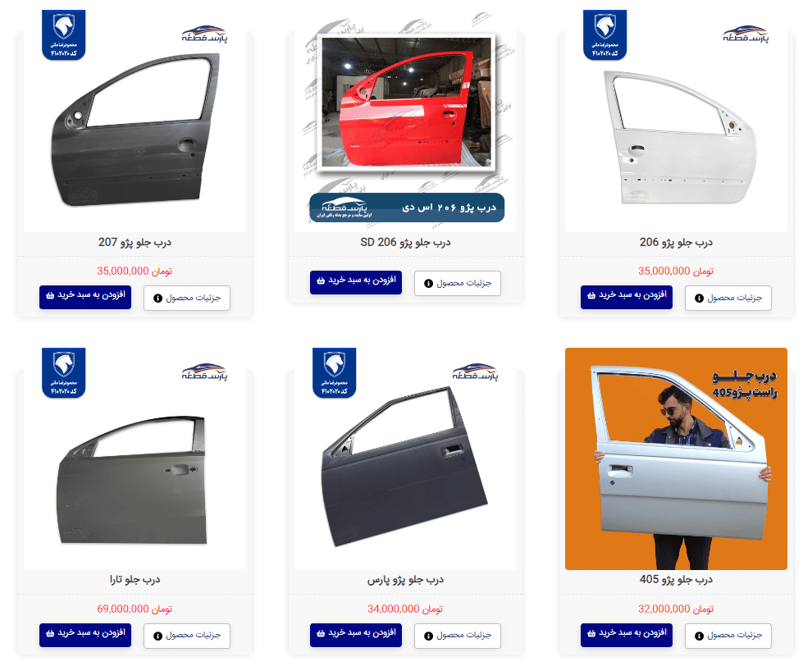Add white Peugeot 206 door to cart

[x=627, y=297]
